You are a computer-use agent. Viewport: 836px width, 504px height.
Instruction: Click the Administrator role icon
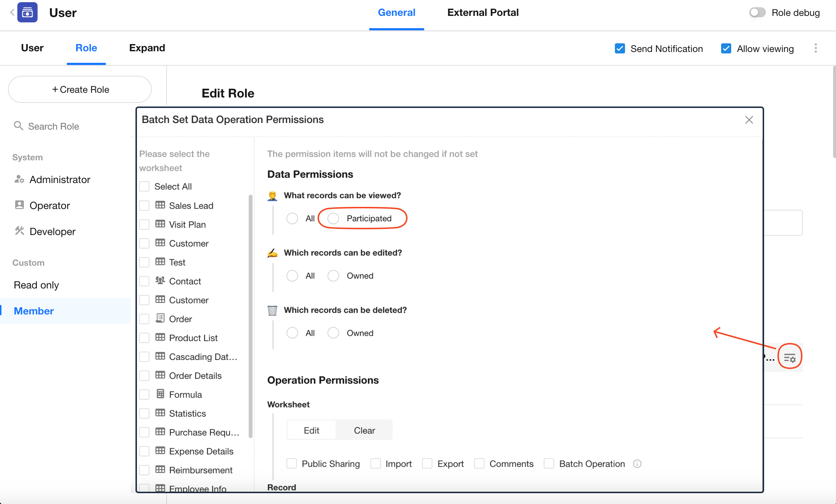point(19,179)
